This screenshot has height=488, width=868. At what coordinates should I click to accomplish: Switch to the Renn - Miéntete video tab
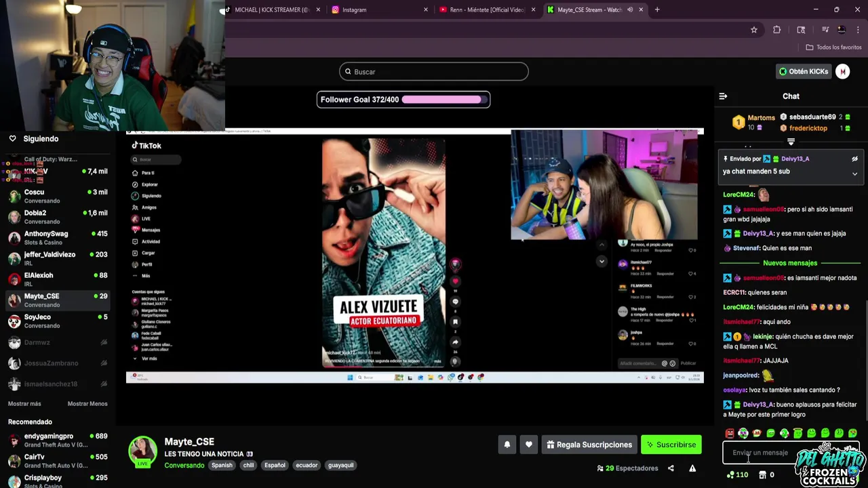[x=486, y=9]
